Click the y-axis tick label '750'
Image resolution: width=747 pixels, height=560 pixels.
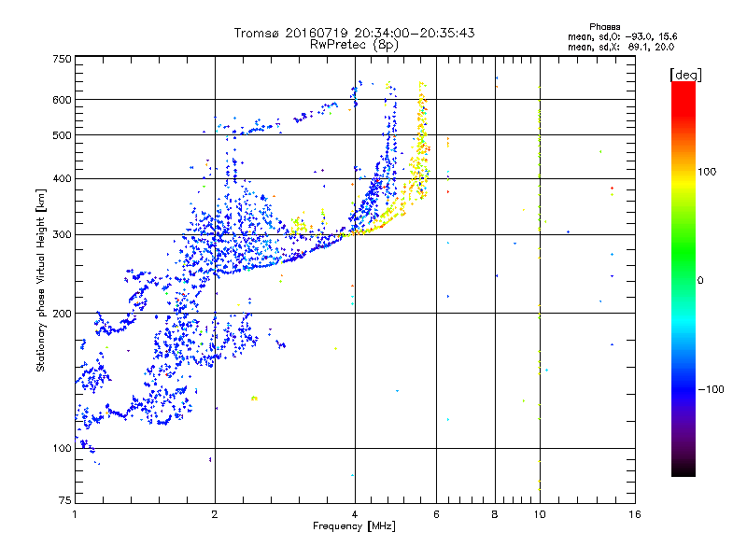(63, 59)
